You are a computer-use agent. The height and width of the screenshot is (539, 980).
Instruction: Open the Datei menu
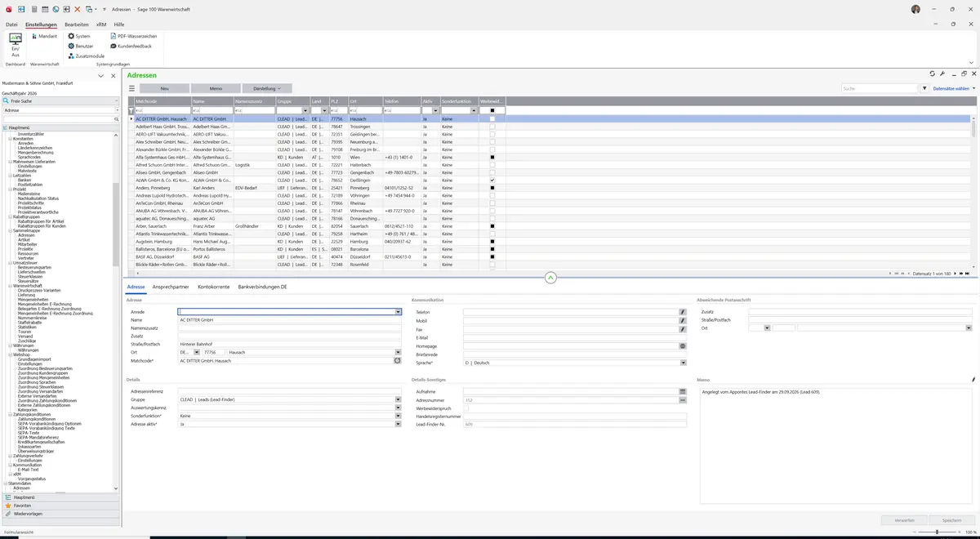11,24
